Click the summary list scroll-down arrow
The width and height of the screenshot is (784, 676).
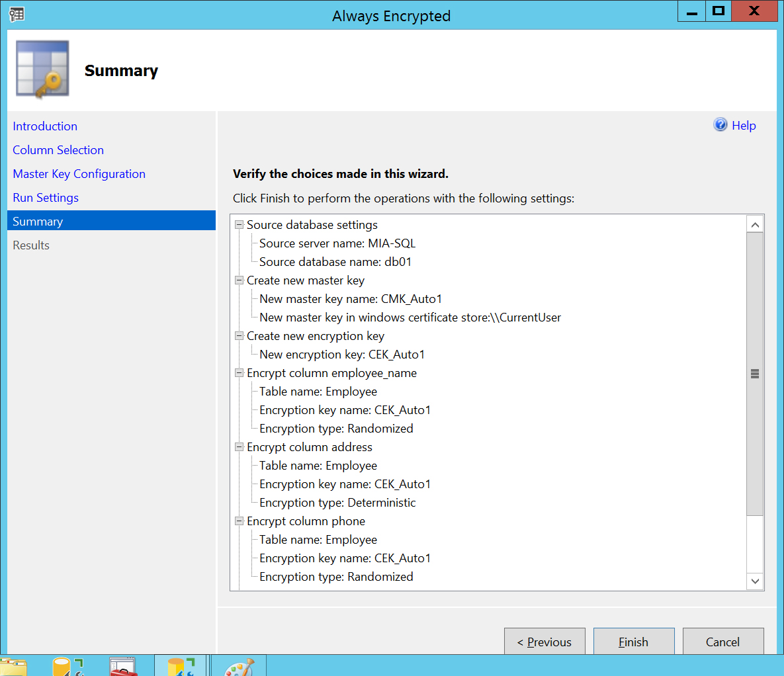pyautogui.click(x=755, y=581)
